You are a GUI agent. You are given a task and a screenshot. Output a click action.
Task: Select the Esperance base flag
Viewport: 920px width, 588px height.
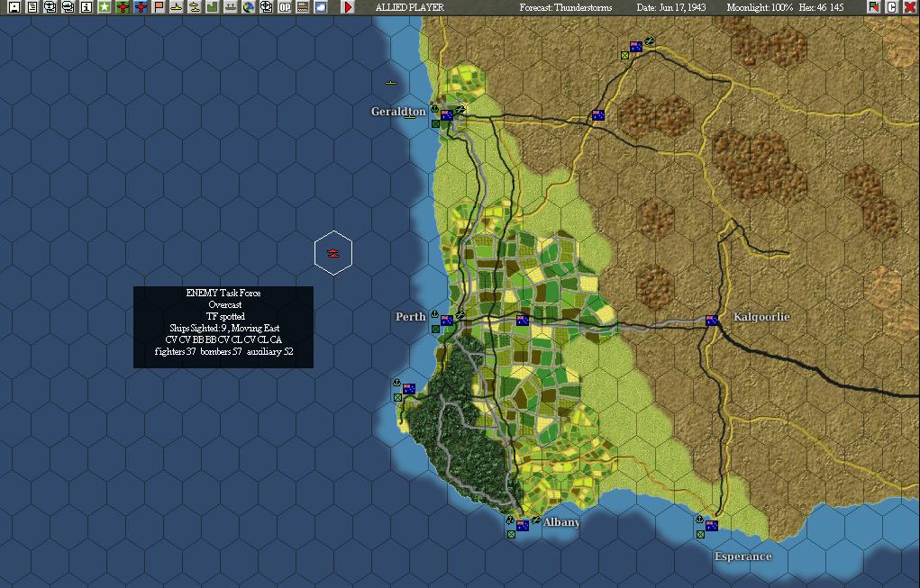(x=712, y=526)
